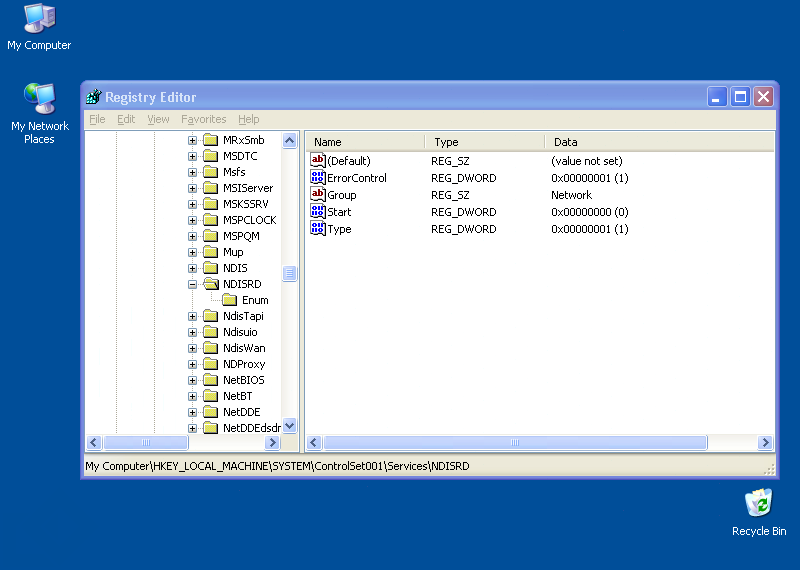800x570 pixels.
Task: Expand the NdisTapi key
Action: coord(192,316)
